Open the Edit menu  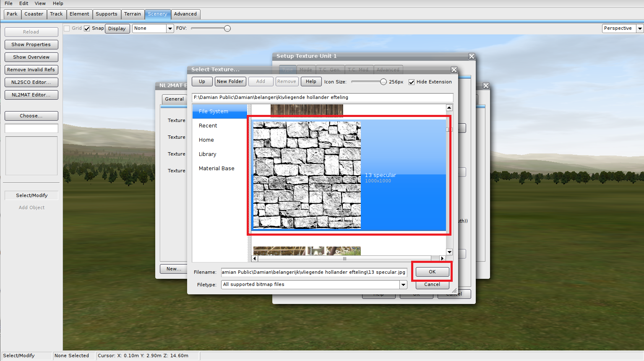point(23,3)
